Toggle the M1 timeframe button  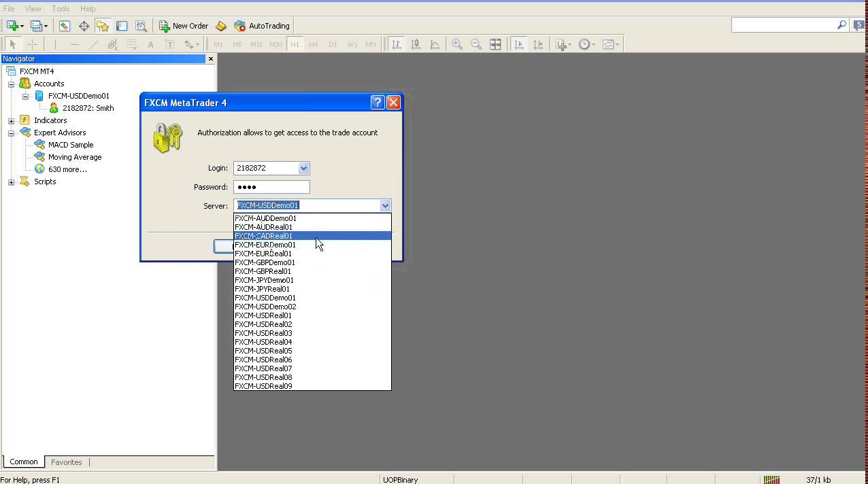(218, 44)
